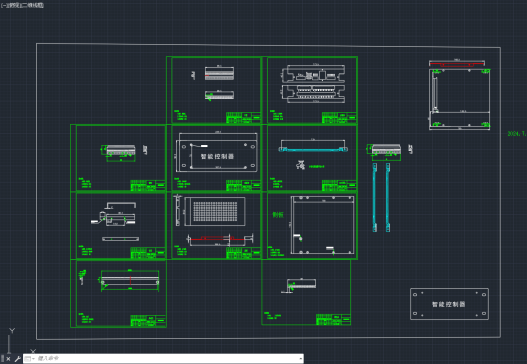This screenshot has width=527, height=364.
Task: Open command line customize wrench menu
Action: (17, 359)
